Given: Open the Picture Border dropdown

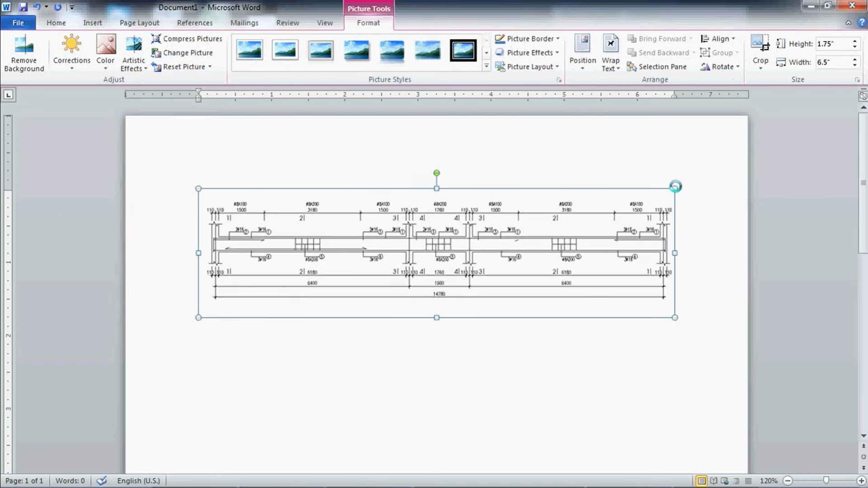Looking at the screenshot, I should 528,39.
